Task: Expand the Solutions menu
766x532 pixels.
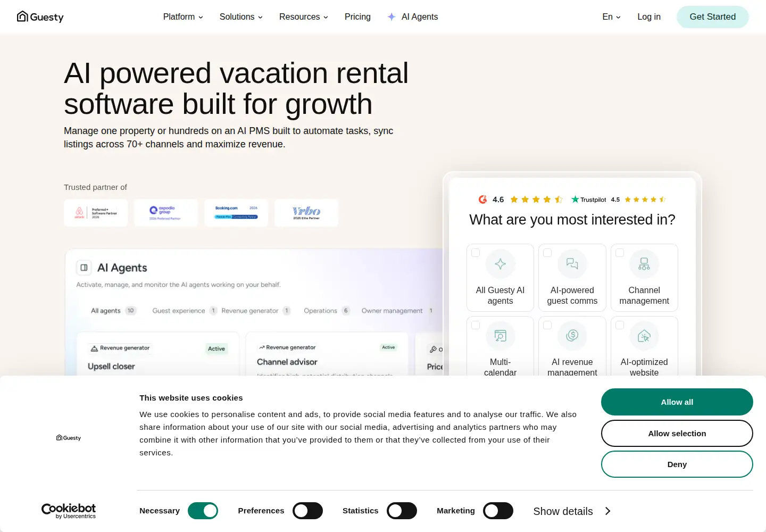Action: coord(241,17)
